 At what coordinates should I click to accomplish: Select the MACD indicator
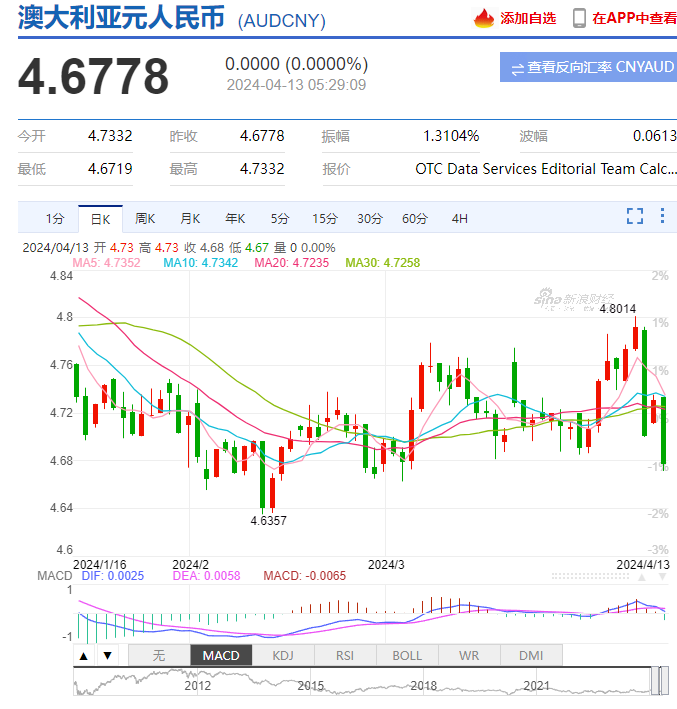[x=220, y=656]
